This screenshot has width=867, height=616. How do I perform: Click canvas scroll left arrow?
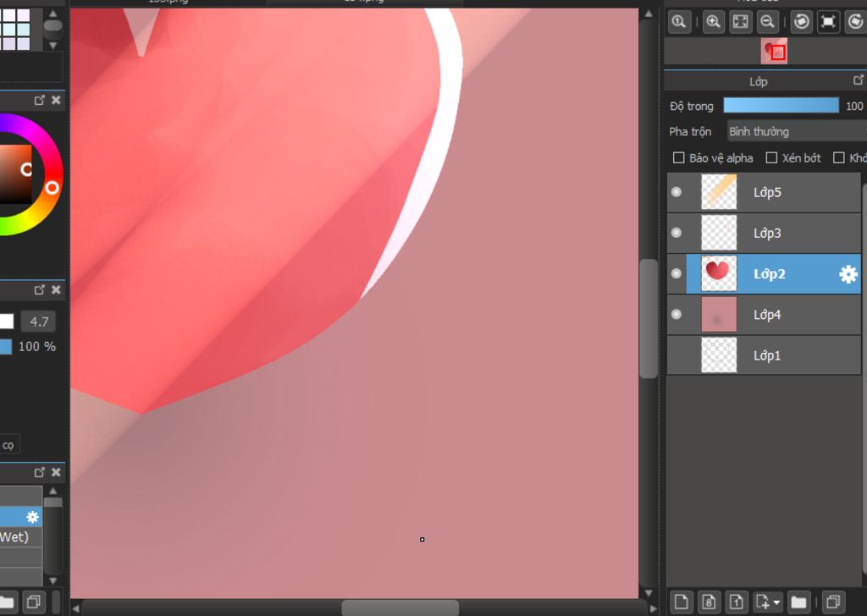point(75,608)
